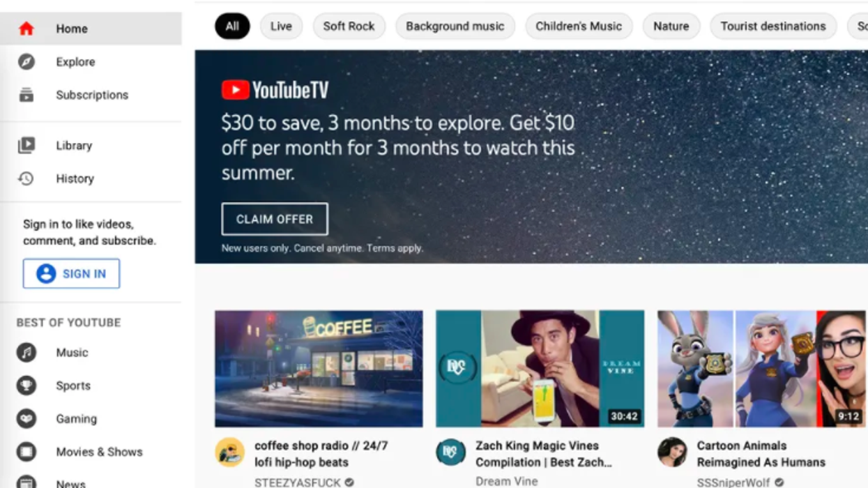
Task: Open the Explore compass icon
Action: pyautogui.click(x=26, y=62)
